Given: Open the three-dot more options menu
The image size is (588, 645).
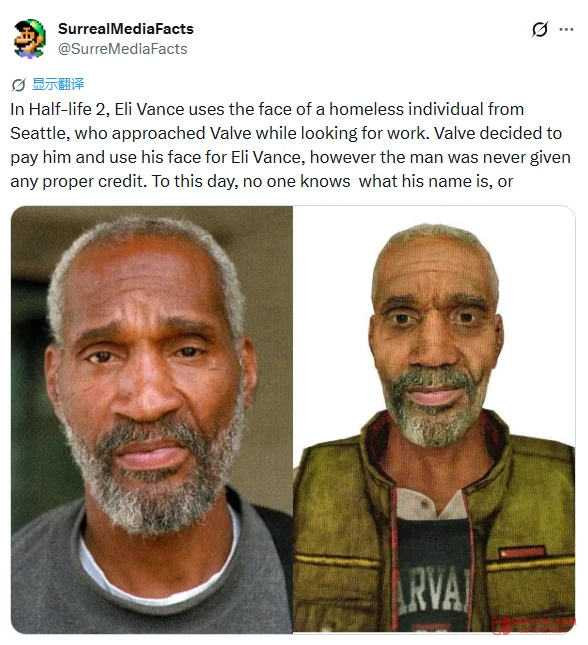Looking at the screenshot, I should click(x=566, y=29).
